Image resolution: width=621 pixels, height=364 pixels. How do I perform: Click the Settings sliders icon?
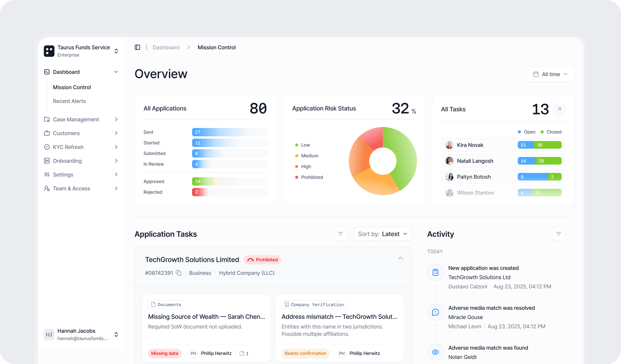(x=47, y=174)
